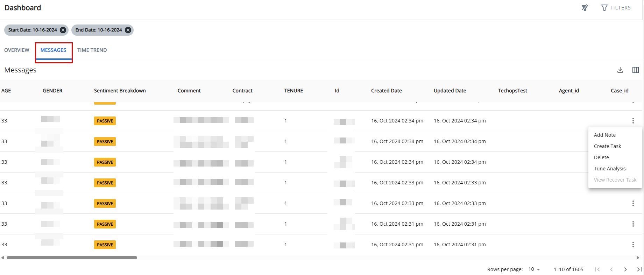644x275 pixels.
Task: Jump to the last page of messages
Action: click(x=639, y=269)
